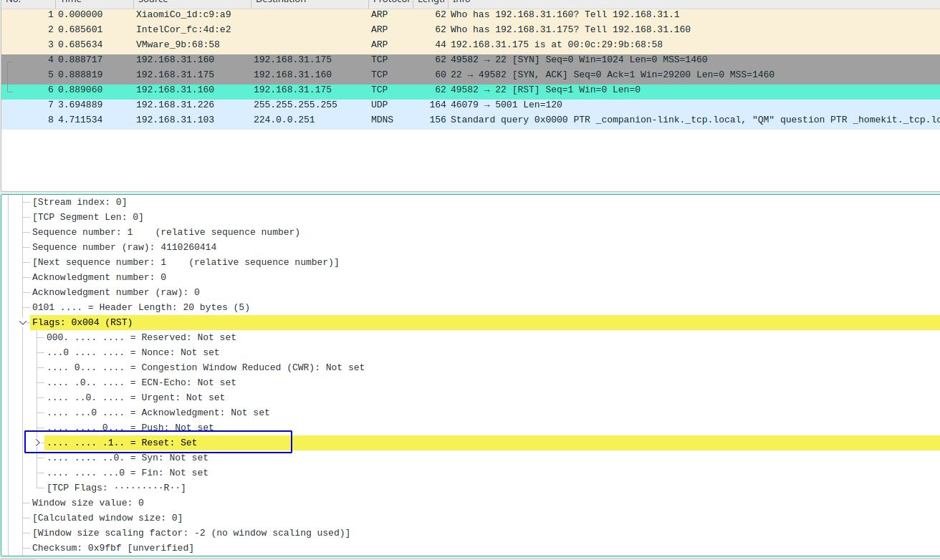Select packet 4 TCP [SYN] row
Screen dimensions: 940x560
[470, 59]
